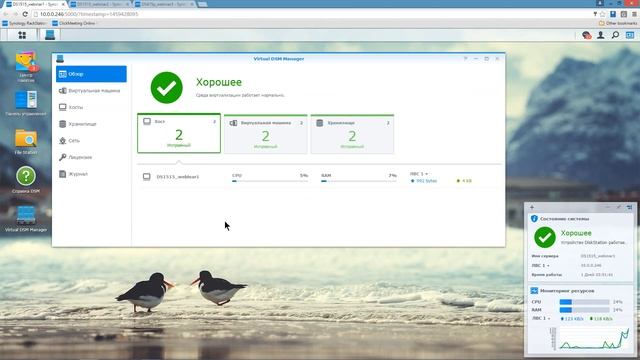Expand ЛВС 1 dropdown in system health widget

click(540, 266)
